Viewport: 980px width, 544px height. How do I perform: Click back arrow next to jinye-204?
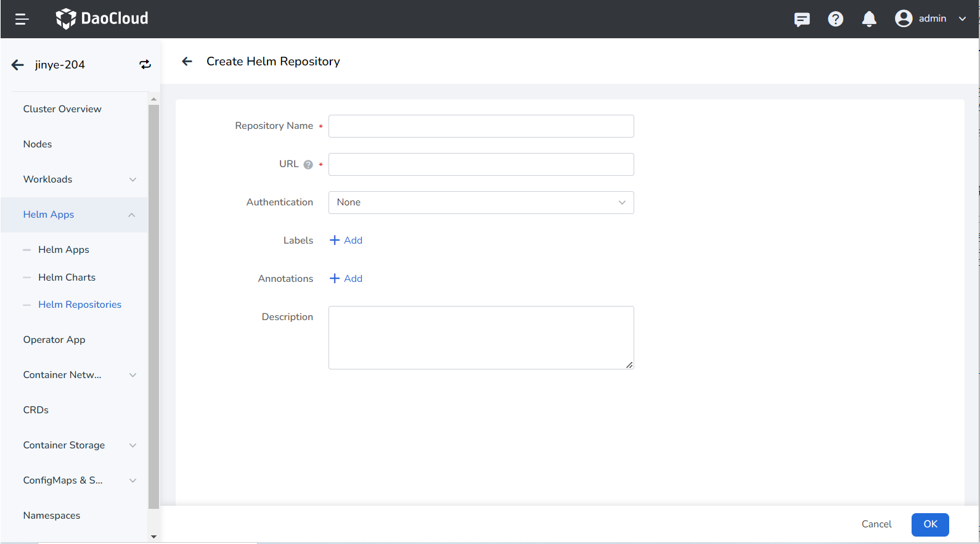(18, 65)
